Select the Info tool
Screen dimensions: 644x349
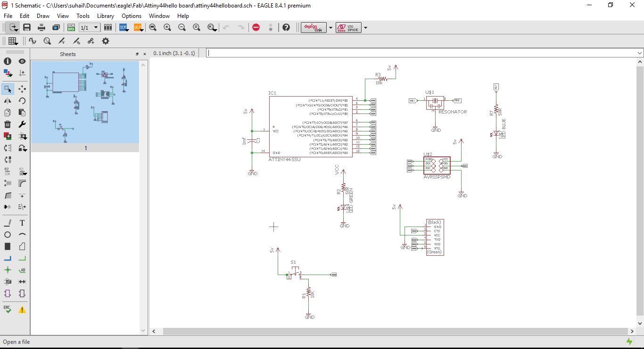pos(8,61)
